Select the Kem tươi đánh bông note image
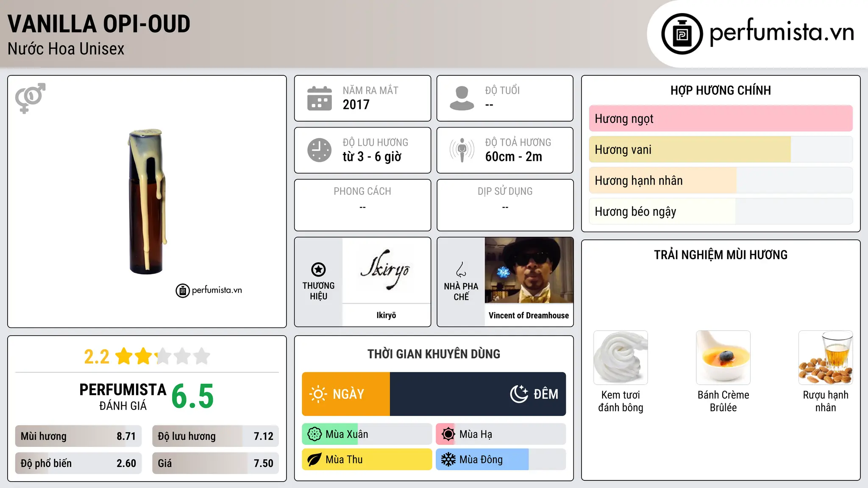 click(x=620, y=358)
